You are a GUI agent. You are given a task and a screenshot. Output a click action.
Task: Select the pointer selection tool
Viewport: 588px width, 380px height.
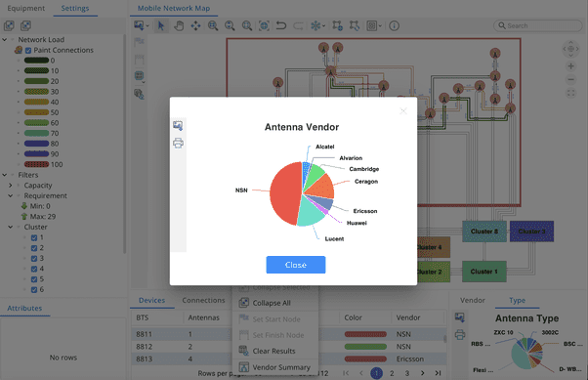pyautogui.click(x=161, y=25)
